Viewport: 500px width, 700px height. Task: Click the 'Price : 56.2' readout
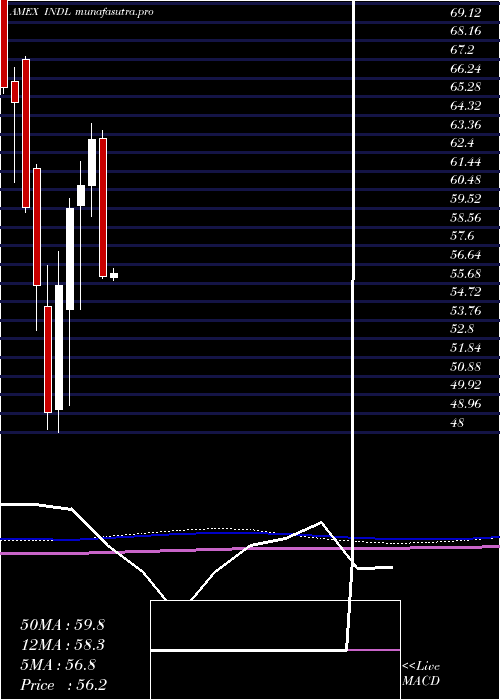click(x=63, y=685)
